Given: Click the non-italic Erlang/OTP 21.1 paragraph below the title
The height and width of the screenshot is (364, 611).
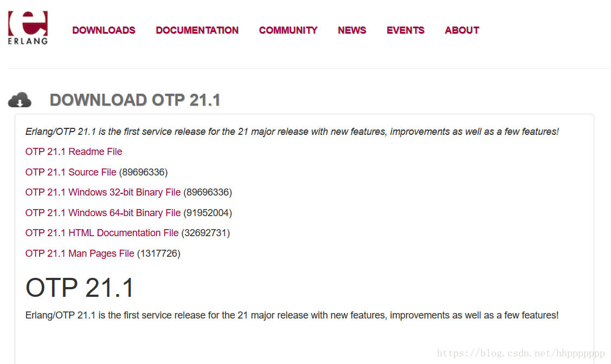Looking at the screenshot, I should (292, 315).
